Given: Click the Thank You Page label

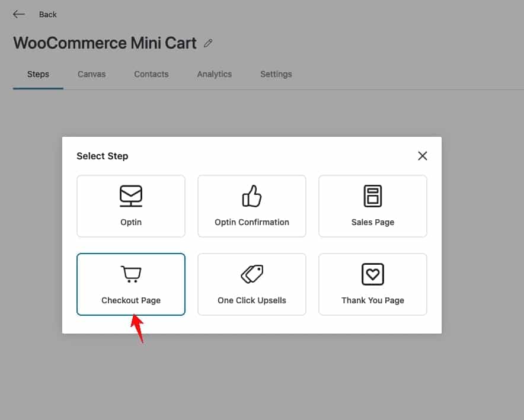Looking at the screenshot, I should point(373,300).
